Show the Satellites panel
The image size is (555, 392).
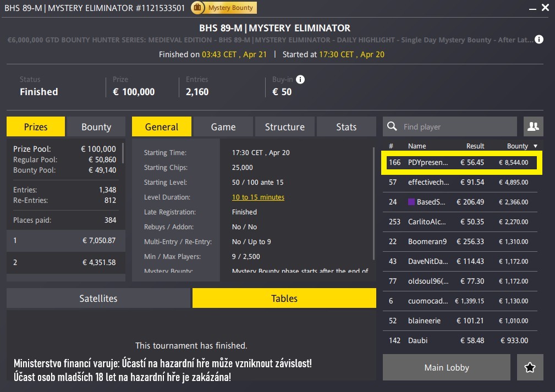98,299
